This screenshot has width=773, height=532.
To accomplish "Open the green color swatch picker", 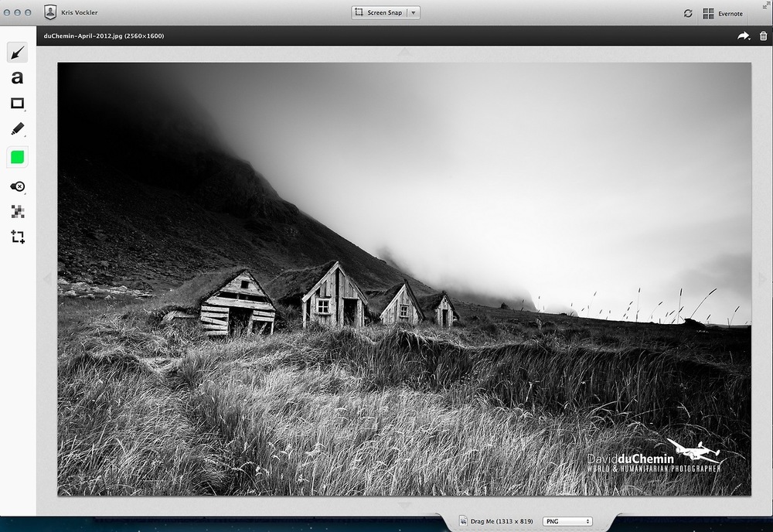I will tap(17, 158).
